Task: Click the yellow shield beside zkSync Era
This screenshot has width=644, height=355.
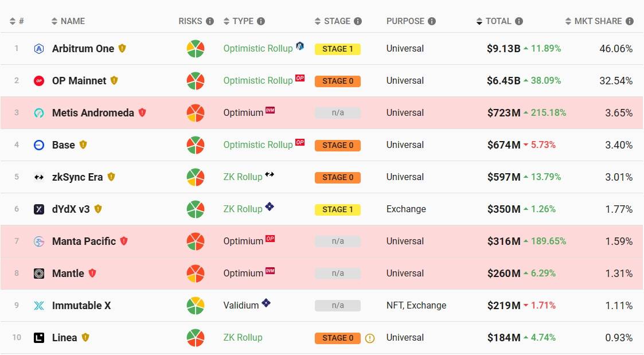Action: pyautogui.click(x=111, y=177)
